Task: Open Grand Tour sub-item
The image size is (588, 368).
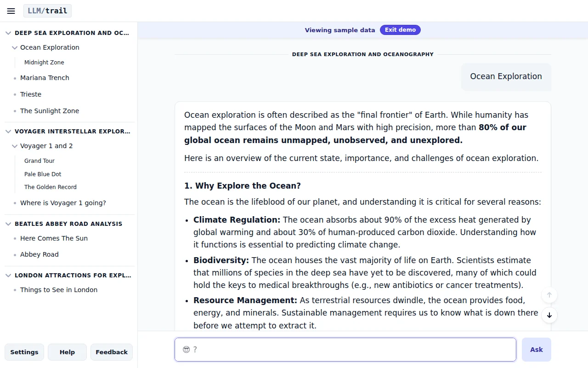Action: click(x=40, y=161)
